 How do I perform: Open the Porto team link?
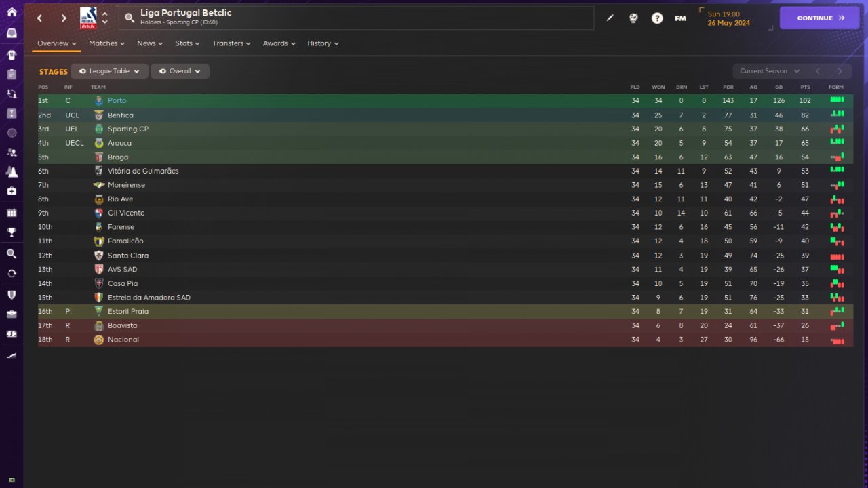pyautogui.click(x=117, y=100)
